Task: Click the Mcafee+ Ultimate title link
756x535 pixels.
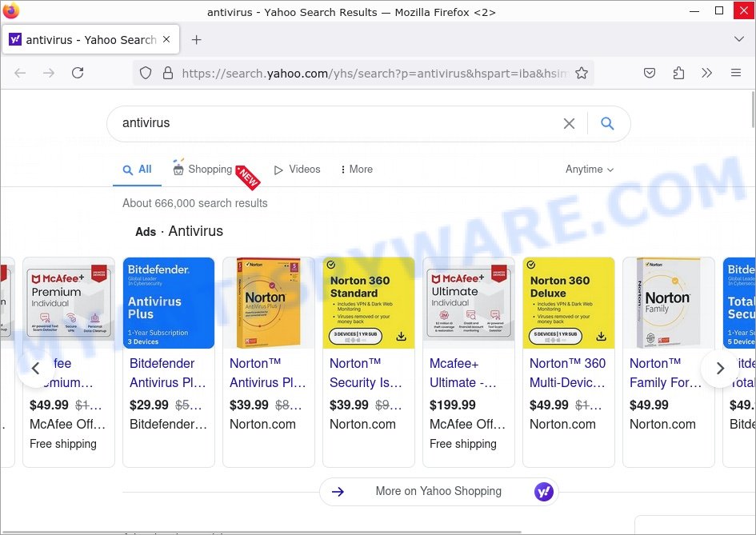Action: pos(463,373)
